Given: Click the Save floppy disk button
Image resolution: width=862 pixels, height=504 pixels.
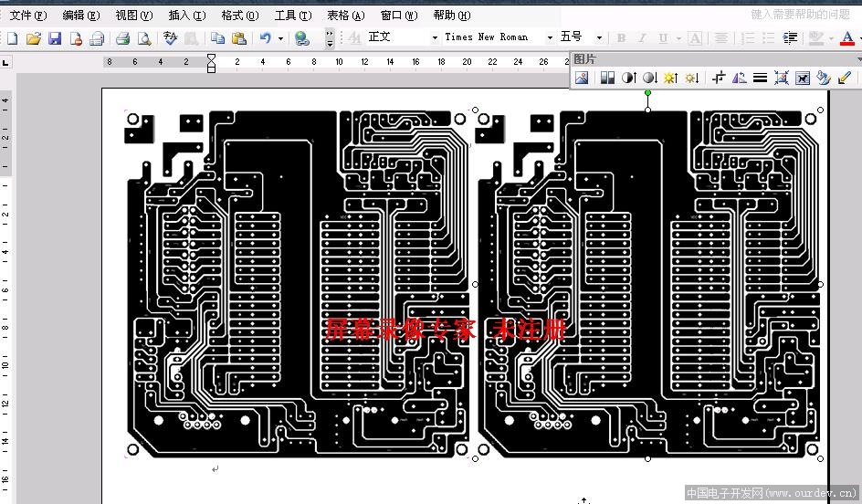Looking at the screenshot, I should tap(55, 38).
